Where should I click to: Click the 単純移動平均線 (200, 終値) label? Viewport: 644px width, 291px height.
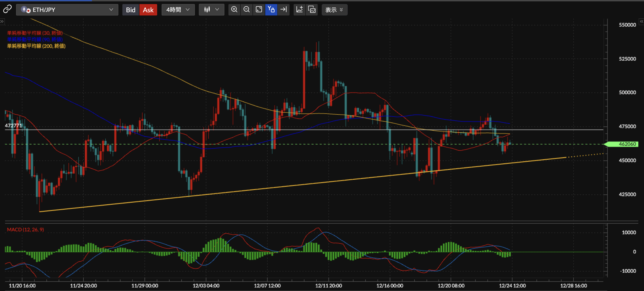pos(36,46)
